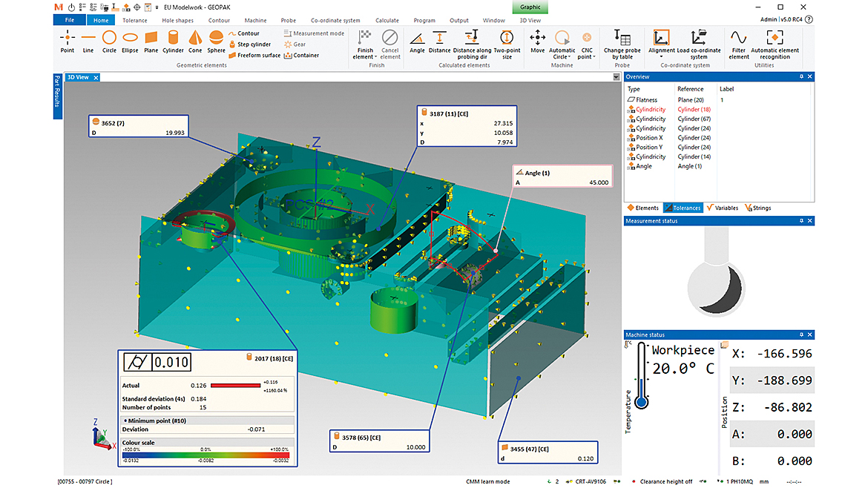This screenshot has width=868, height=488.
Task: Switch to the Tolerance ribbon tab
Action: point(134,21)
